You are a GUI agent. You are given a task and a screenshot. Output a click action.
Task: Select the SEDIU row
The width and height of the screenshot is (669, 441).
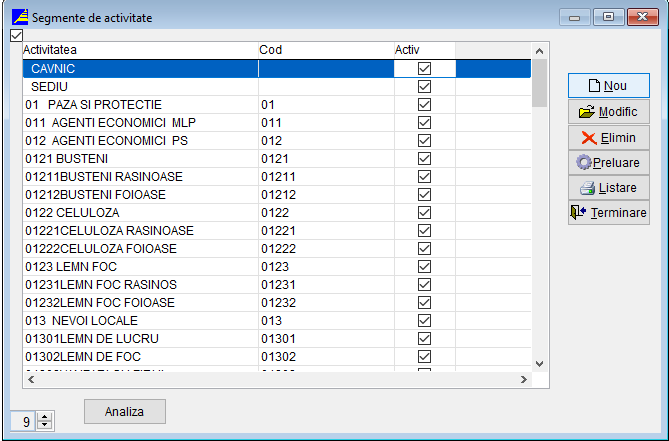140,87
